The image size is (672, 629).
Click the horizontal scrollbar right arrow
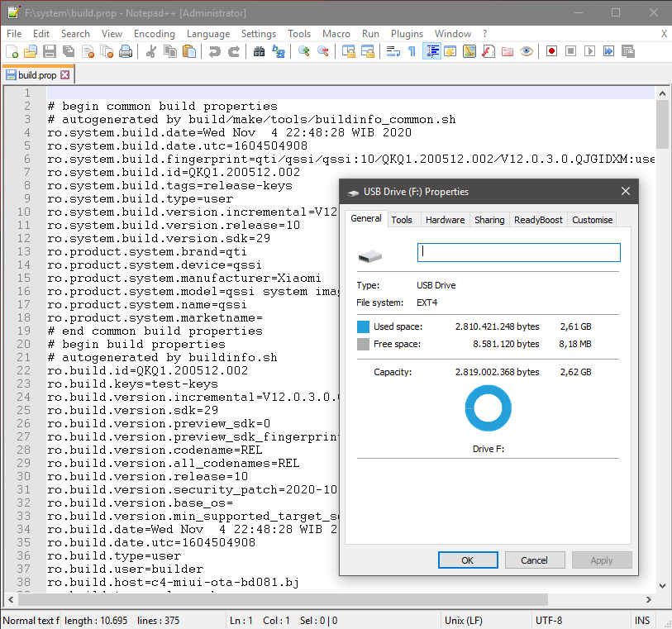click(648, 599)
